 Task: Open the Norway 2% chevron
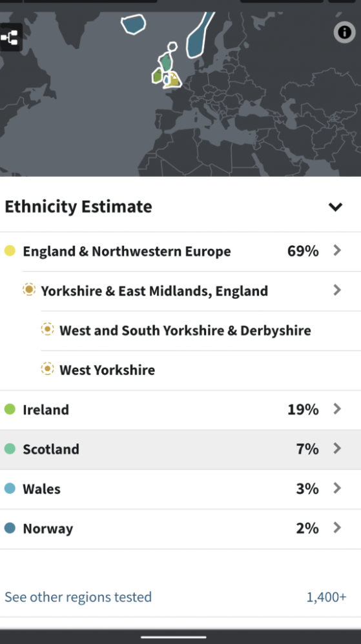point(337,528)
